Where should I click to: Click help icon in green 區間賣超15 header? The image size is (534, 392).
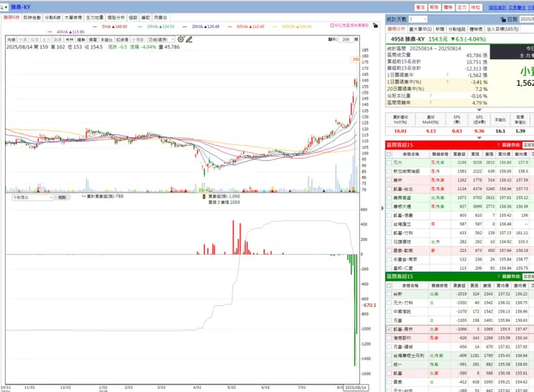(498, 276)
